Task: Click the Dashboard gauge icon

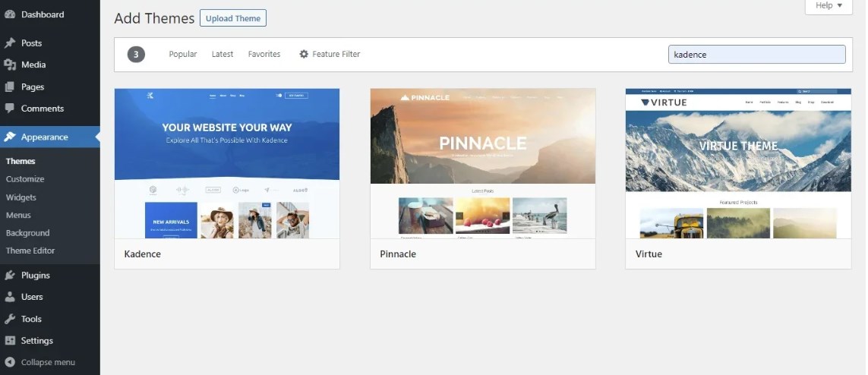Action: pyautogui.click(x=9, y=14)
